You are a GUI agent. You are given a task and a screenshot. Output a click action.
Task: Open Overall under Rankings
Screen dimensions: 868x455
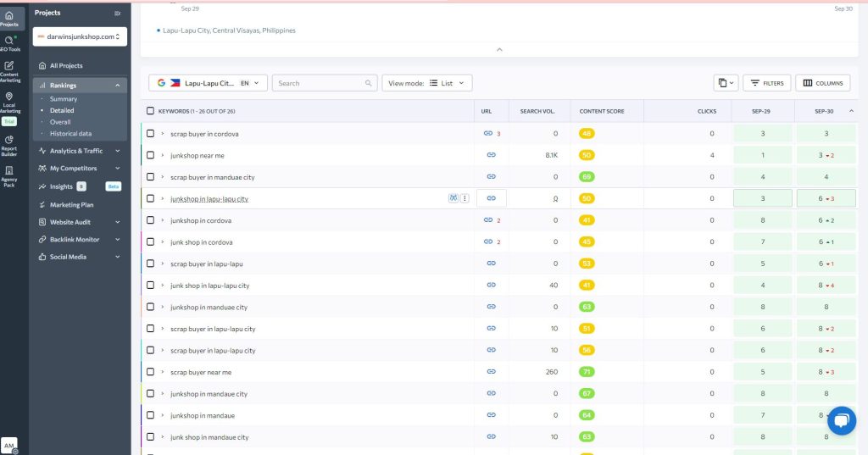pyautogui.click(x=60, y=122)
